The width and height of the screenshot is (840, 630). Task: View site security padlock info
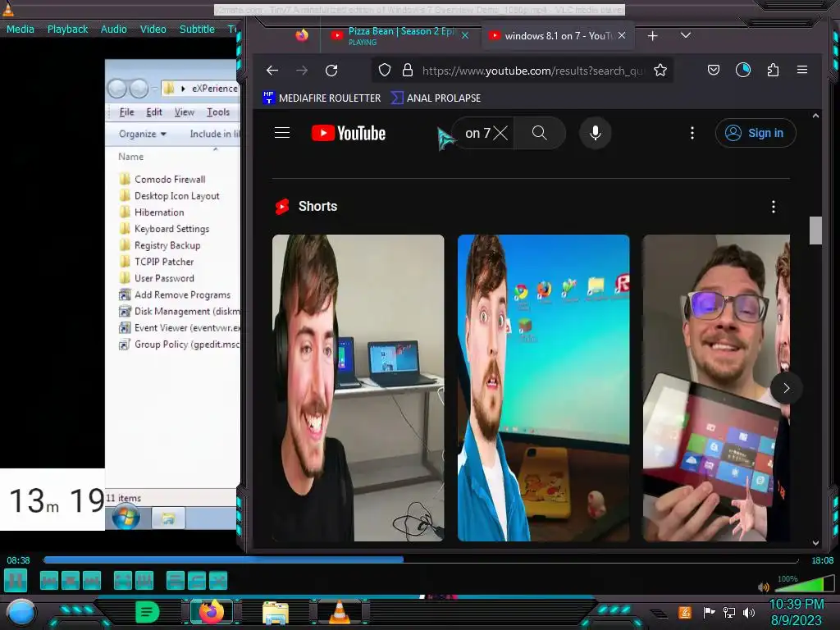(x=408, y=71)
